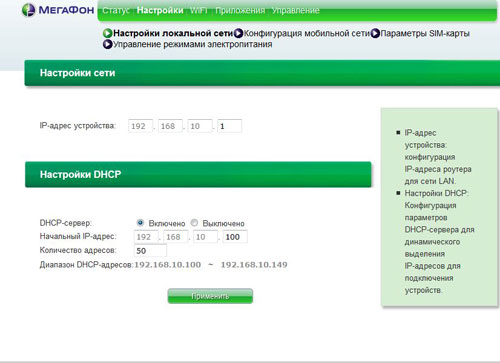
Task: Click device IP first octet field 192
Action: point(140,126)
